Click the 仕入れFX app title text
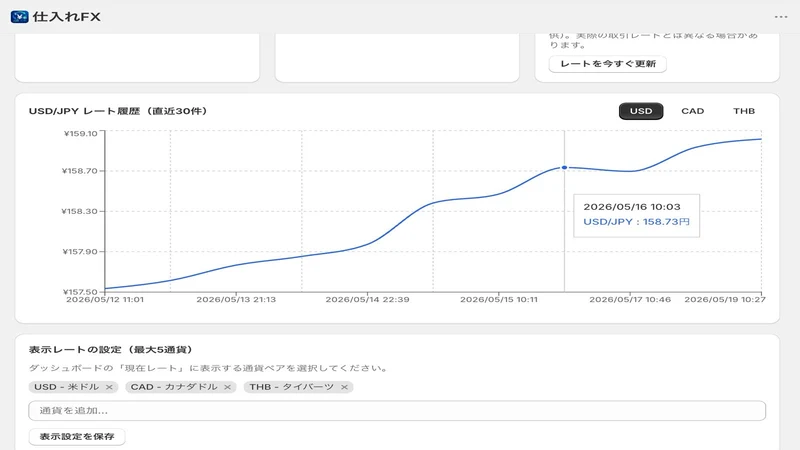The height and width of the screenshot is (450, 800). click(67, 17)
